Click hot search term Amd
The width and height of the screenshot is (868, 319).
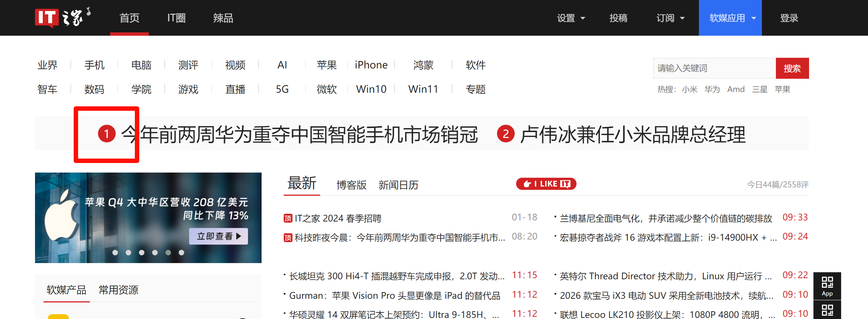coord(736,89)
